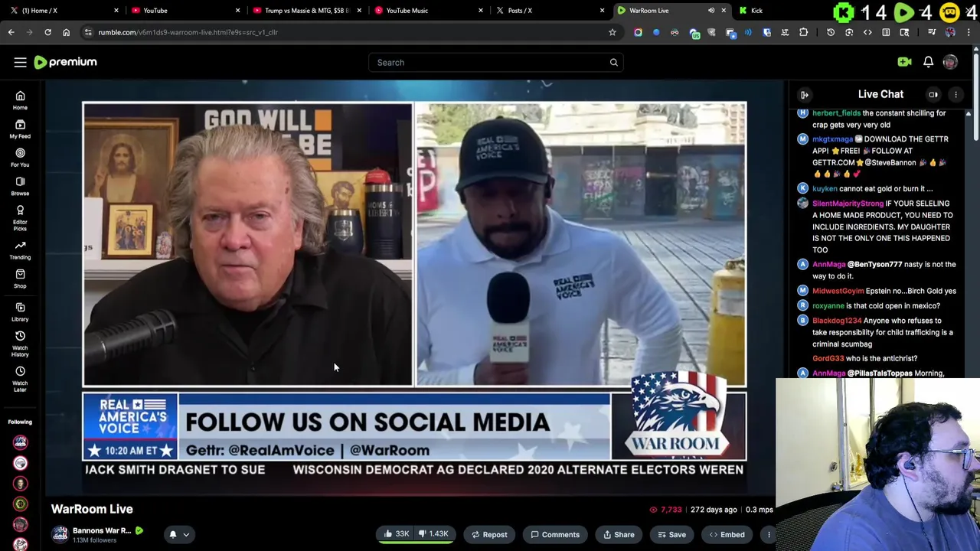Open more video actions menu
Screen dimensions: 980x551
(x=769, y=534)
